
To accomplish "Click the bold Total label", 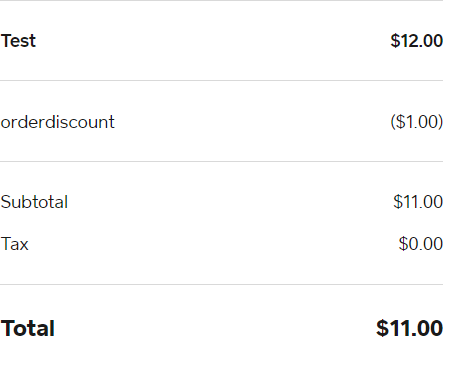I will pos(28,329).
